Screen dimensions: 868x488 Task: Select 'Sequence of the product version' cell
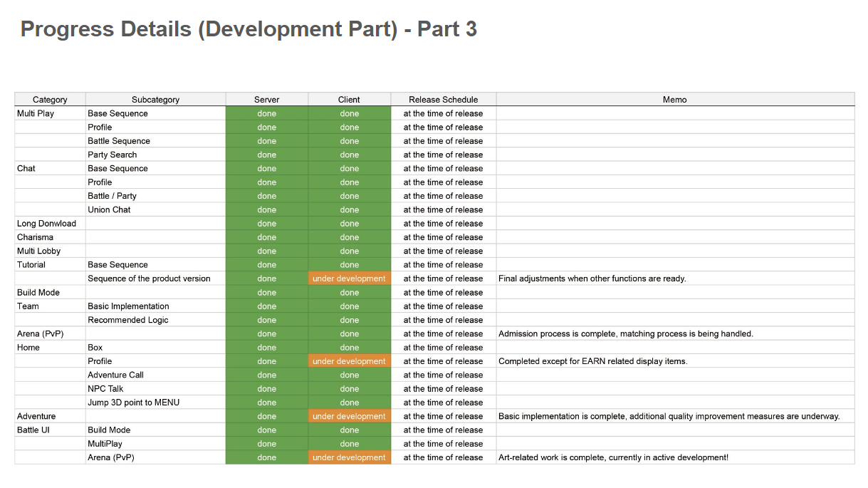pyautogui.click(x=155, y=279)
